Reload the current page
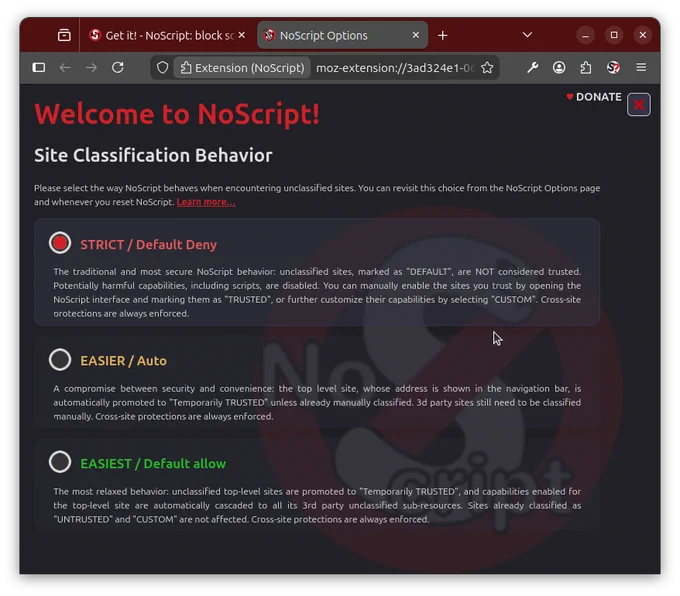Viewport: 680px width, 596px height. [118, 68]
